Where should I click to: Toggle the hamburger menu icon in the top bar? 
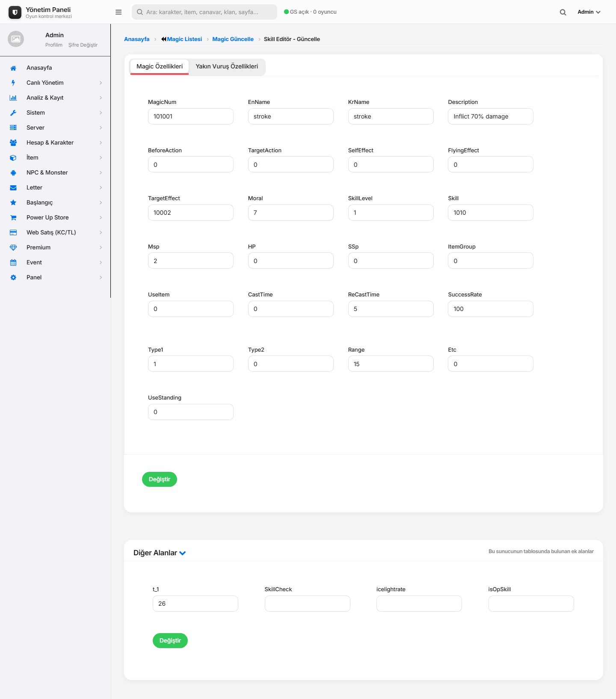[118, 12]
